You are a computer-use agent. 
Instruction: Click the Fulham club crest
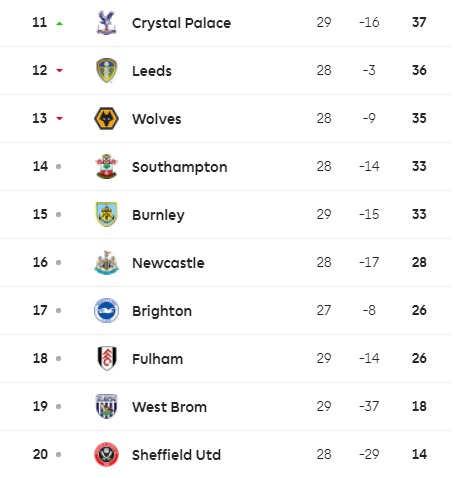(x=107, y=358)
